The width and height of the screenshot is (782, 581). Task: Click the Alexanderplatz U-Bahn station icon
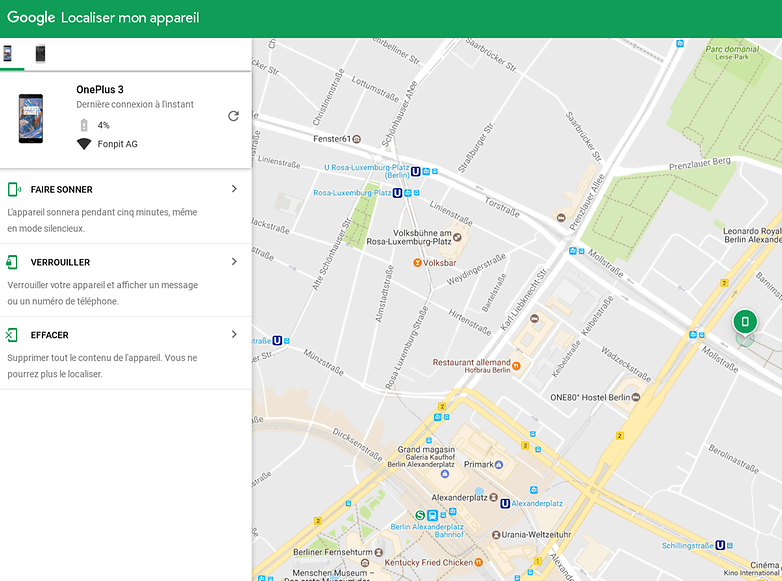tap(505, 504)
